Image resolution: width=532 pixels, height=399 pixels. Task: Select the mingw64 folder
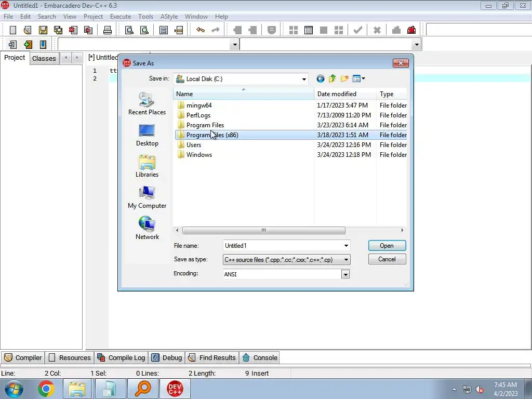tap(199, 105)
